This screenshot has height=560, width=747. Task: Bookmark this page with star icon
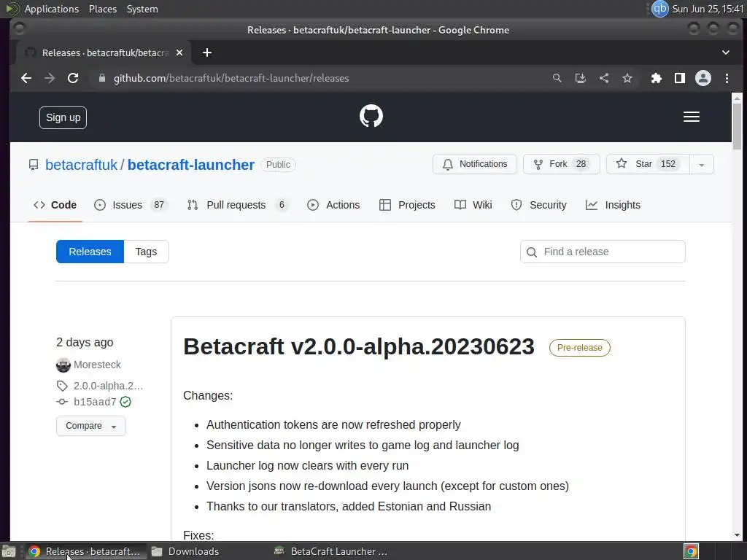pos(627,78)
